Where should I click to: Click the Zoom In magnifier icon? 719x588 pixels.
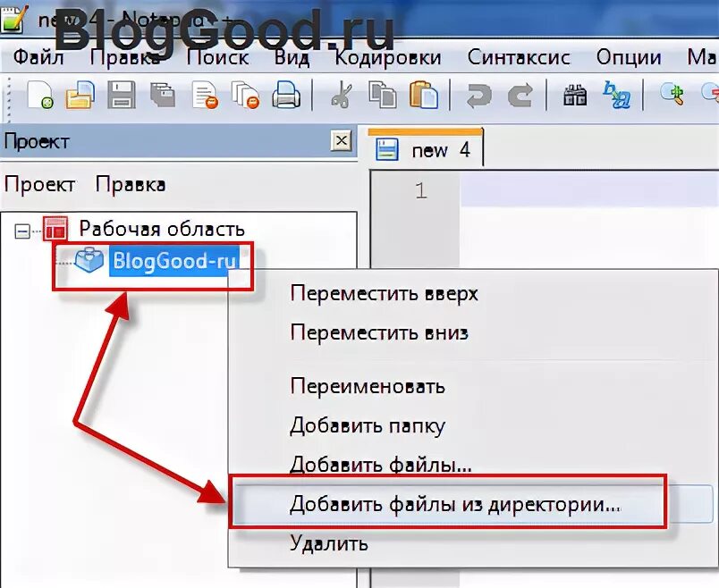coord(672,94)
